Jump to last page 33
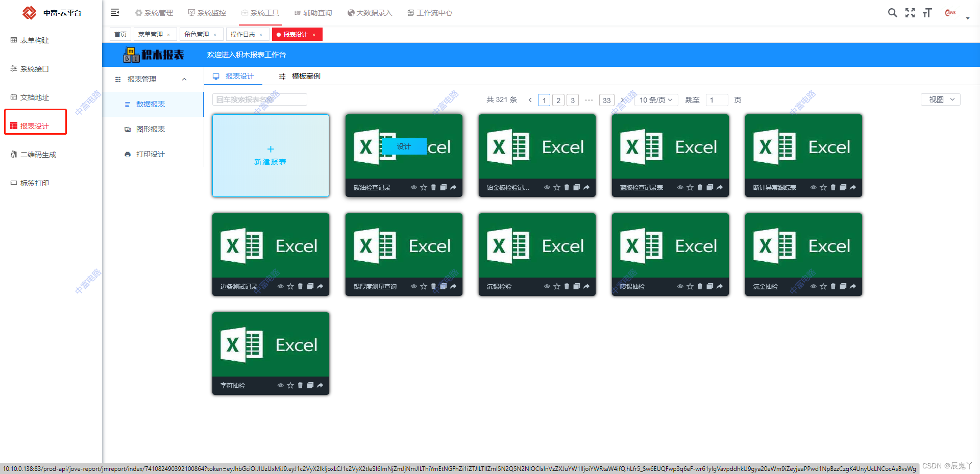 click(606, 100)
